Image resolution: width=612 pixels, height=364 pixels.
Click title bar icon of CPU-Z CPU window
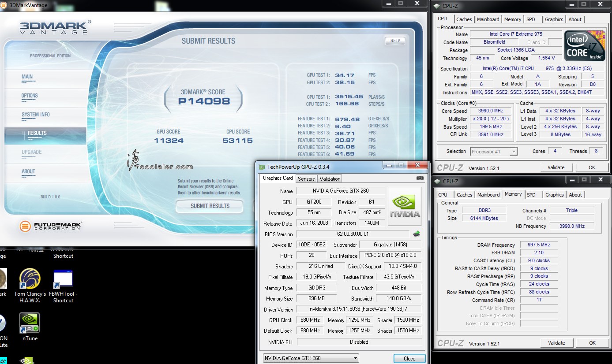tap(437, 6)
